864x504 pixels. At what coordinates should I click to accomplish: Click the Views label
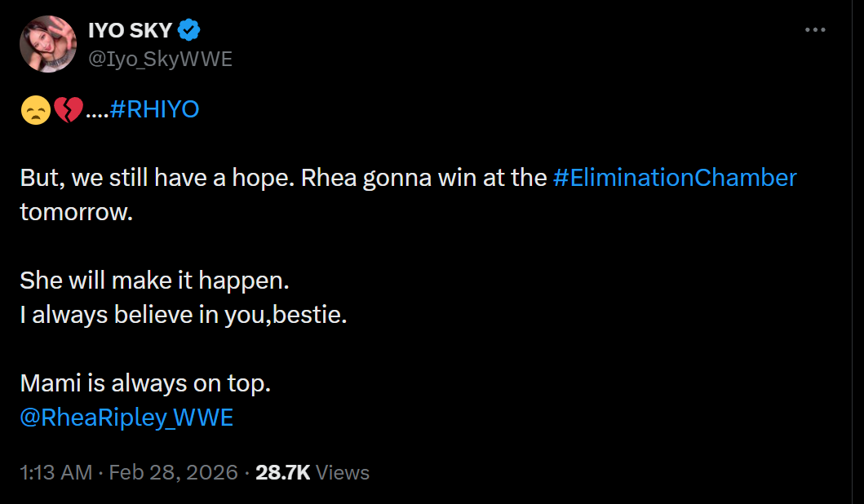[x=342, y=472]
